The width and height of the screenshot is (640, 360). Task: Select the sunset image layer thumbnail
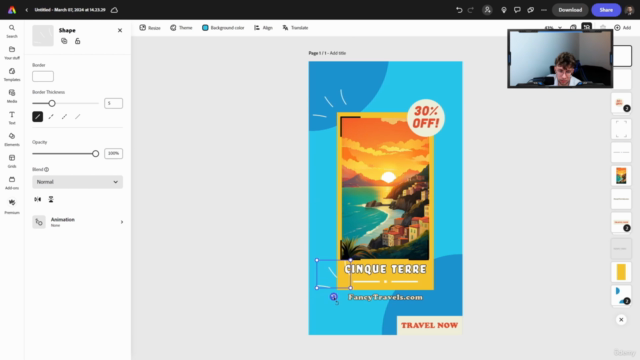click(x=621, y=176)
